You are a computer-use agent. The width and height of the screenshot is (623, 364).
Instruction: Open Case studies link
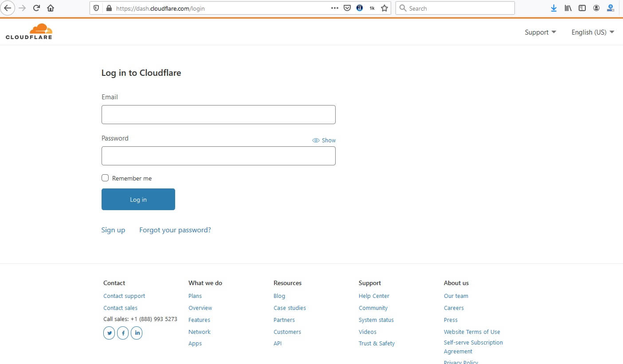tap(290, 308)
